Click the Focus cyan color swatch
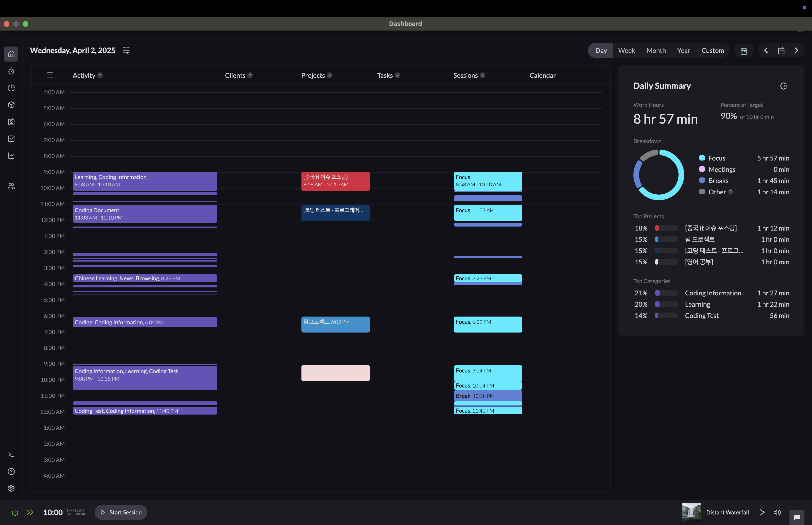The image size is (812, 525). (702, 158)
